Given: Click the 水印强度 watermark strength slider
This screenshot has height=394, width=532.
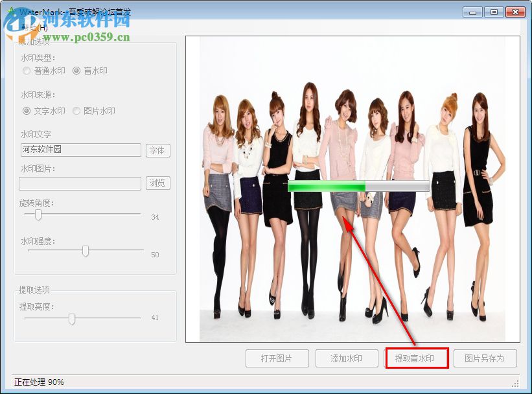Looking at the screenshot, I should [x=86, y=251].
